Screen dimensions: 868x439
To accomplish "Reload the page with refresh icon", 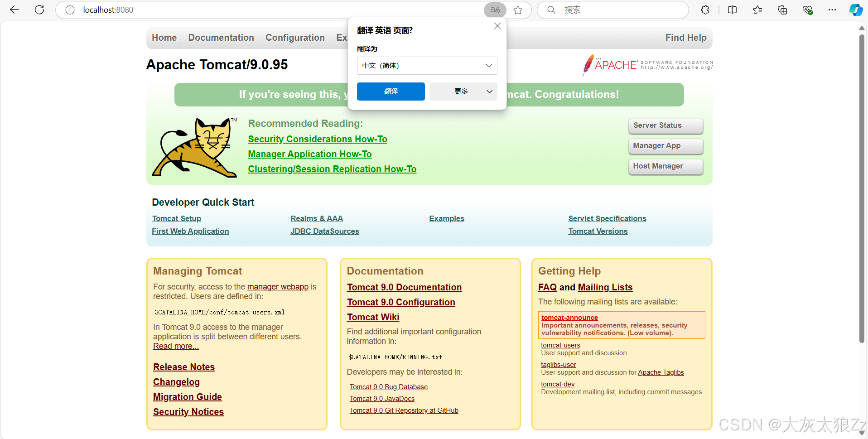I will (x=39, y=10).
